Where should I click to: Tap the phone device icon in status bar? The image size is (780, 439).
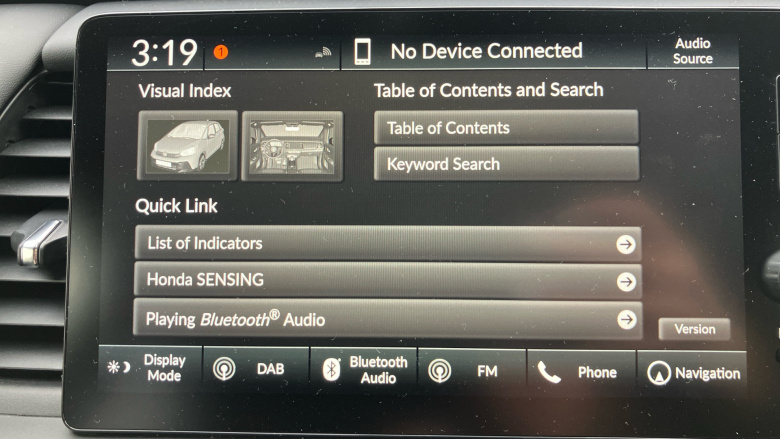pyautogui.click(x=362, y=52)
